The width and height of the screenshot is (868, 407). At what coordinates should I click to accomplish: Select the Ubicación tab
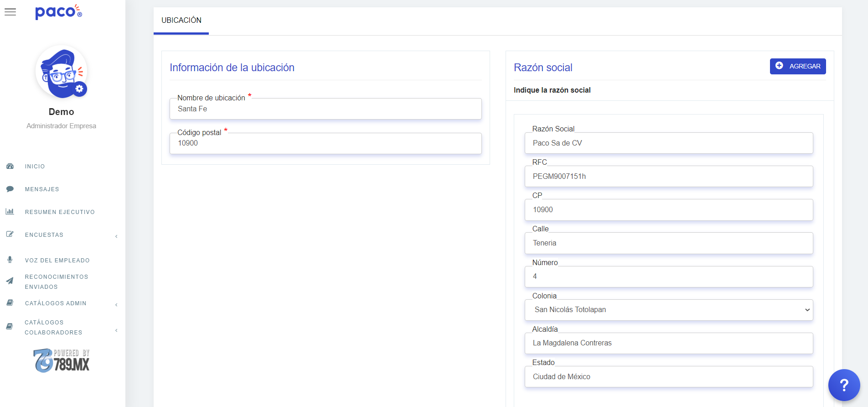point(181,21)
